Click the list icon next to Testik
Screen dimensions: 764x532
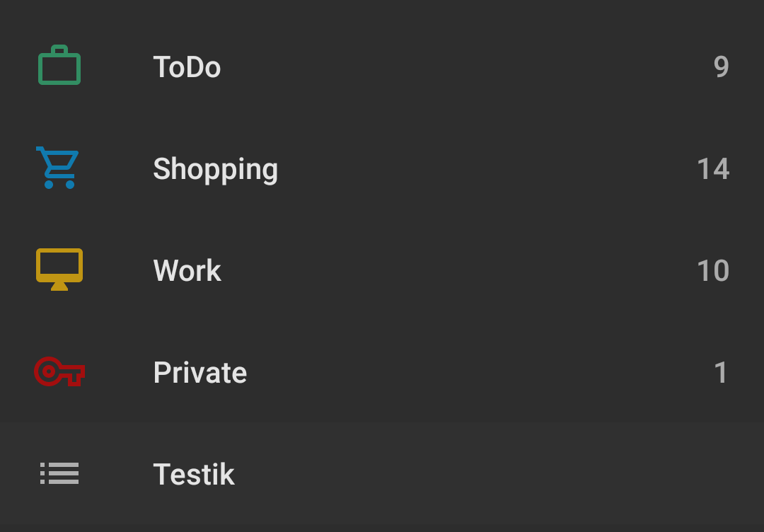[x=59, y=473]
